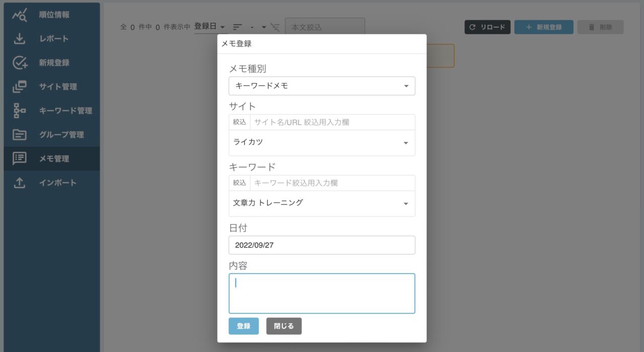Click the 本文絞込 search field
The width and height of the screenshot is (644, 352).
pos(325,27)
